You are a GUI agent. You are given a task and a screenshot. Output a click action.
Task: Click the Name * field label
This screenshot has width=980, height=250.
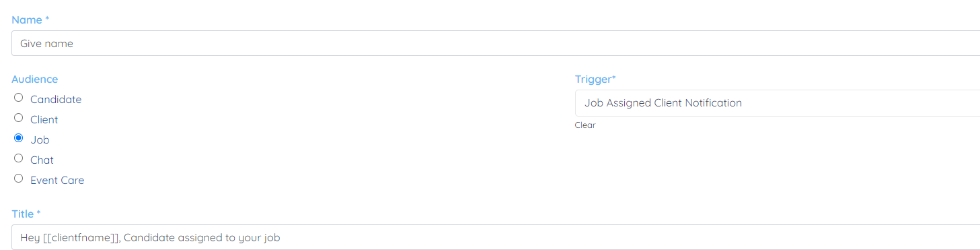(26, 20)
